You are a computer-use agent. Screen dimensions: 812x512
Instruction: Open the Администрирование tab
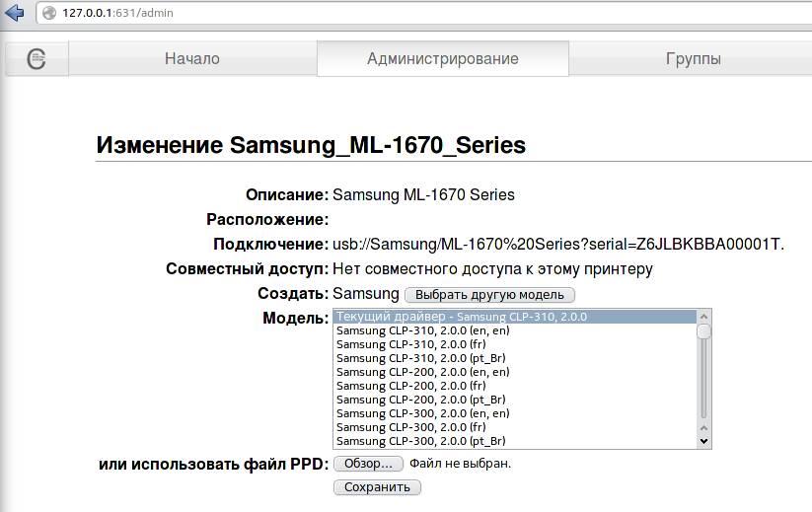point(443,59)
